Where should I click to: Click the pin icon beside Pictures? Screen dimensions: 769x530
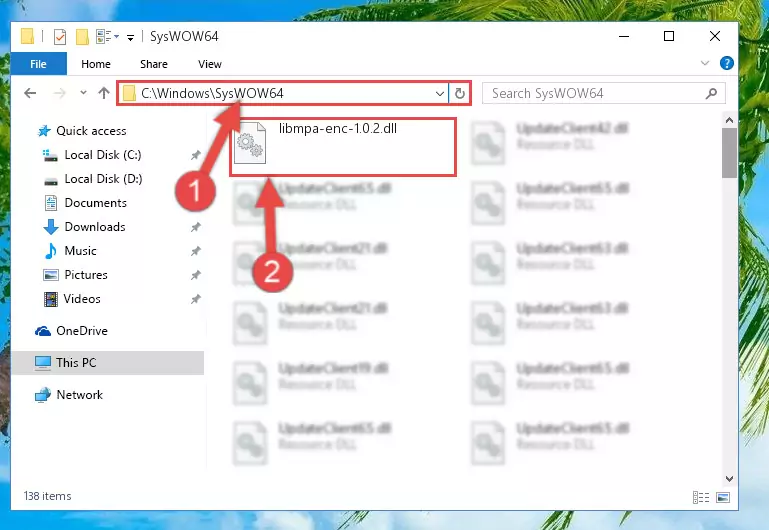(x=196, y=275)
